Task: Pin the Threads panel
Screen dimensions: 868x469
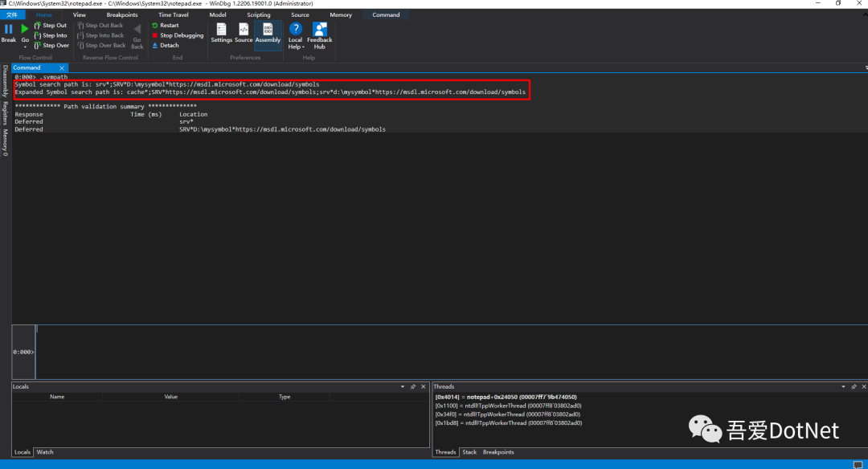Action: pos(854,386)
